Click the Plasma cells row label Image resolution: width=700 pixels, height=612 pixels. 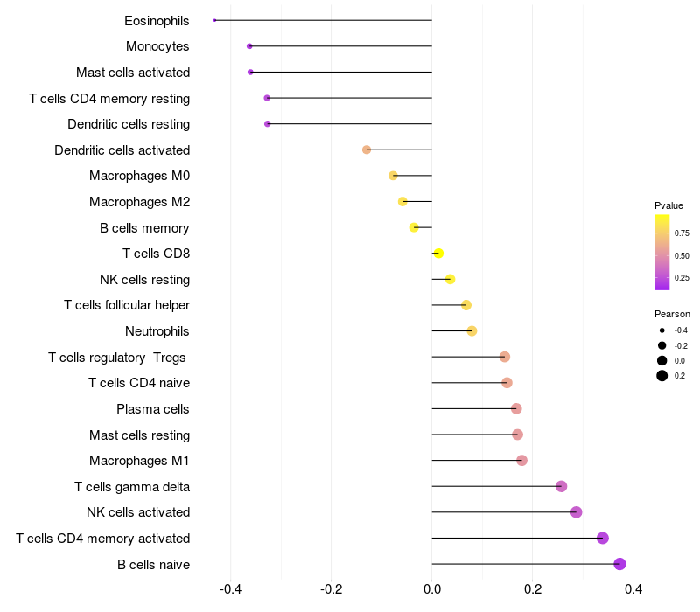pyautogui.click(x=153, y=409)
